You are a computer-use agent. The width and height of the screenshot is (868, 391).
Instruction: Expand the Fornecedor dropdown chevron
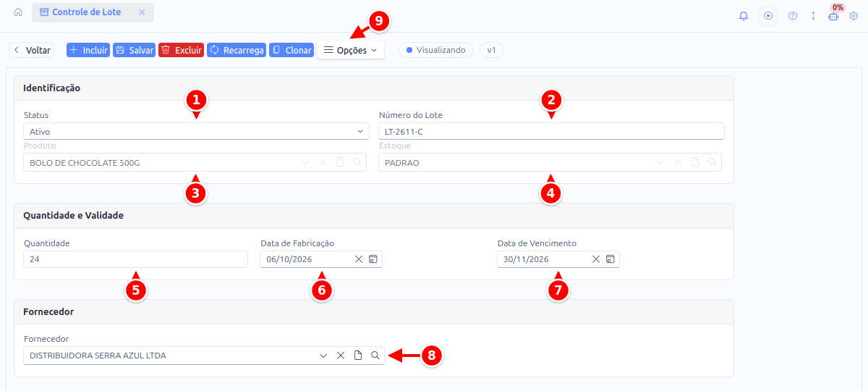(x=323, y=356)
